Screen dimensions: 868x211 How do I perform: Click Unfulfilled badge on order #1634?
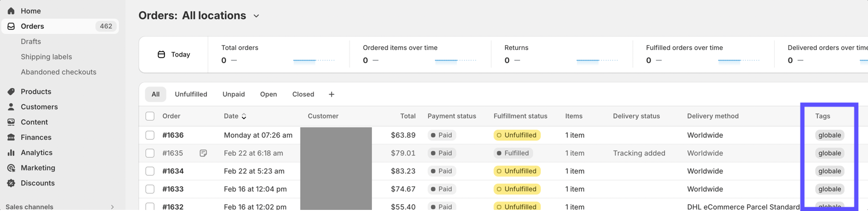[517, 171]
